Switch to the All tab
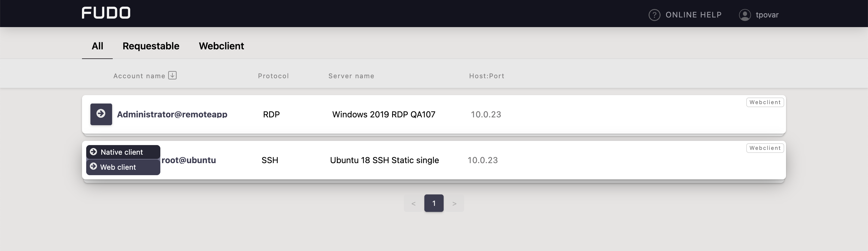This screenshot has width=868, height=251. point(97,46)
